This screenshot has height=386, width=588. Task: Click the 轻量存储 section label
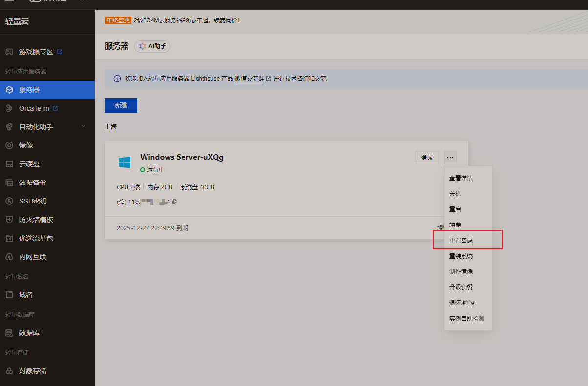(x=17, y=352)
